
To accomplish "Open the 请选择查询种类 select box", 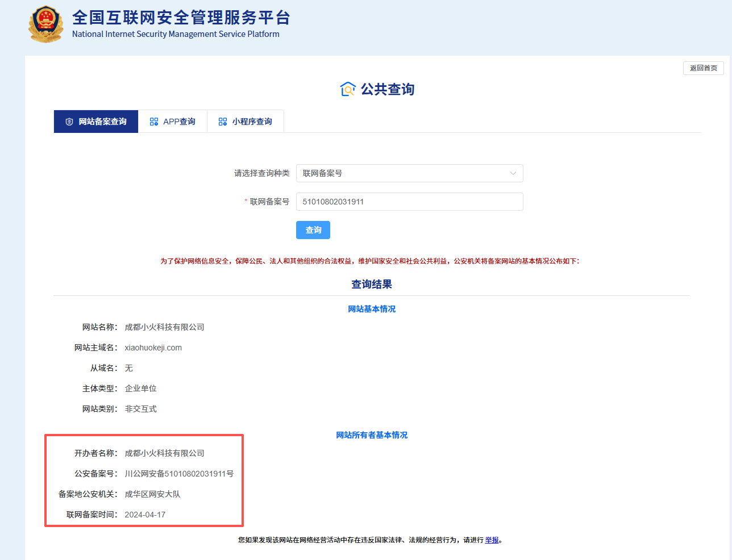I will 409,173.
